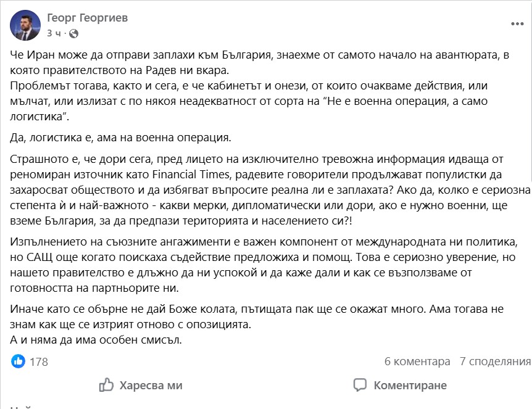The width and height of the screenshot is (532, 409).
Task: View the 178 reactions list
Action: point(39,362)
